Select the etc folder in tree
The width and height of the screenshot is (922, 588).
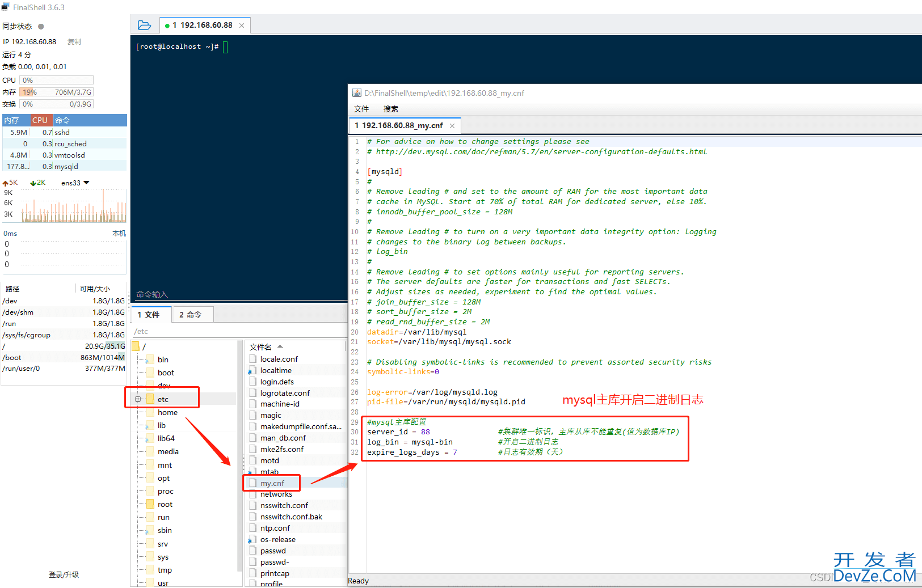tap(163, 399)
